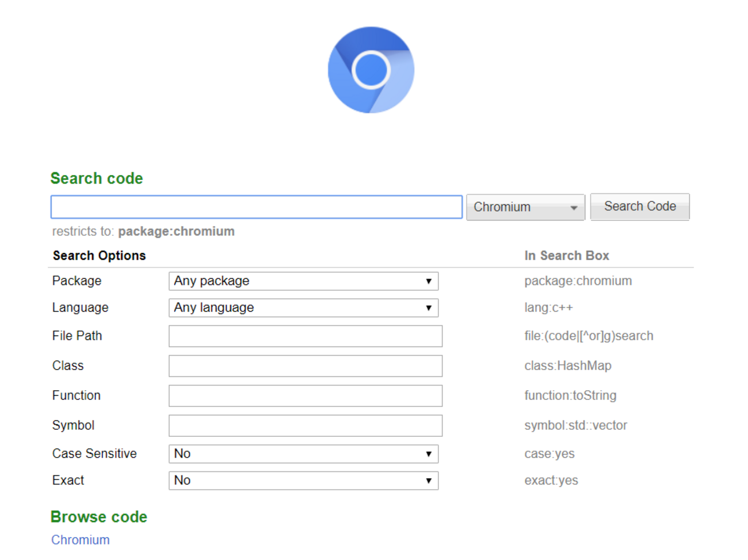
Task: Click into the File Path field
Action: pyautogui.click(x=306, y=336)
